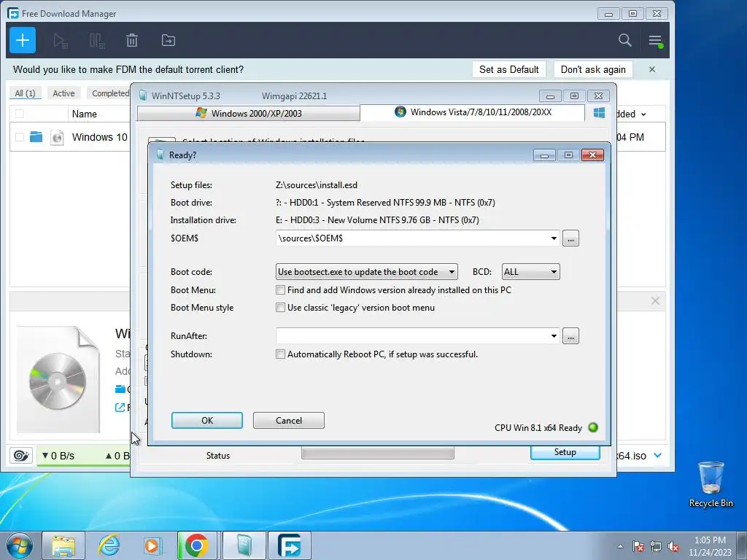The image size is (747, 560).
Task: Open the BCD ALL dropdown
Action: pyautogui.click(x=530, y=272)
